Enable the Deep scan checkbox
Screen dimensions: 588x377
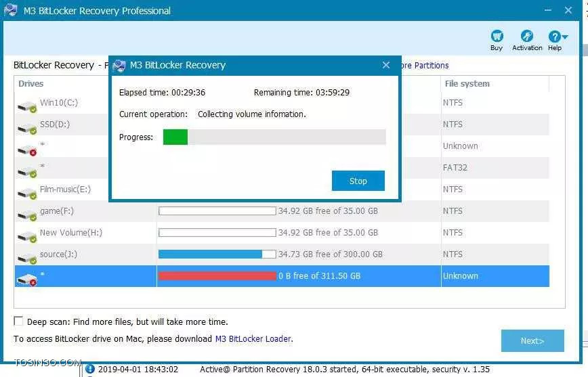18,321
